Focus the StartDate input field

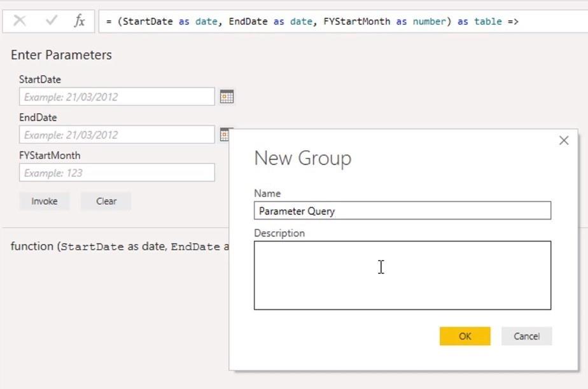pos(117,97)
